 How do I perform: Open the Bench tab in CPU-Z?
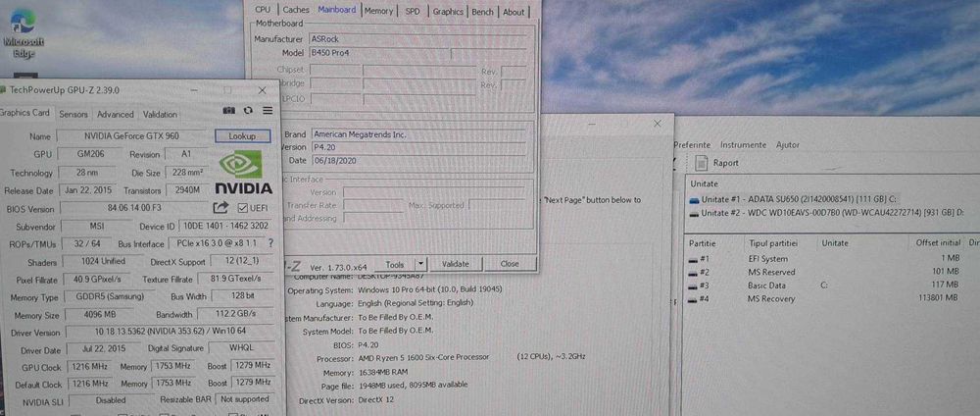[x=482, y=11]
